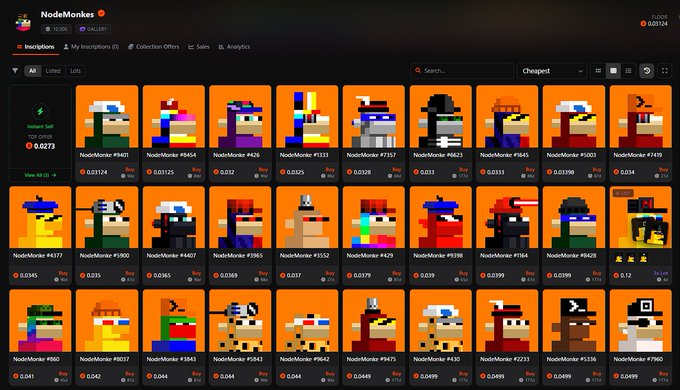680x390 pixels.
Task: Click NodeMonke #429 title
Action: pos(370,256)
